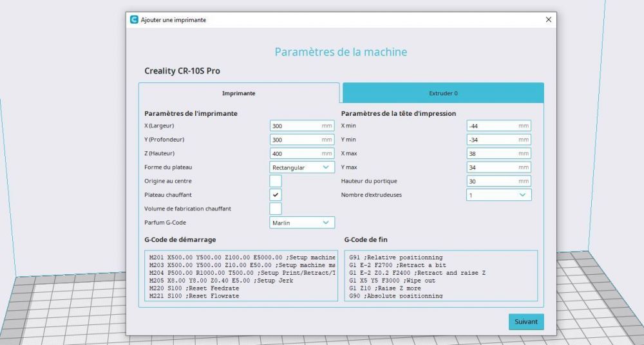
Task: Click the 'M220 S100 ;Reset Feedrate' line
Action: [x=194, y=288]
